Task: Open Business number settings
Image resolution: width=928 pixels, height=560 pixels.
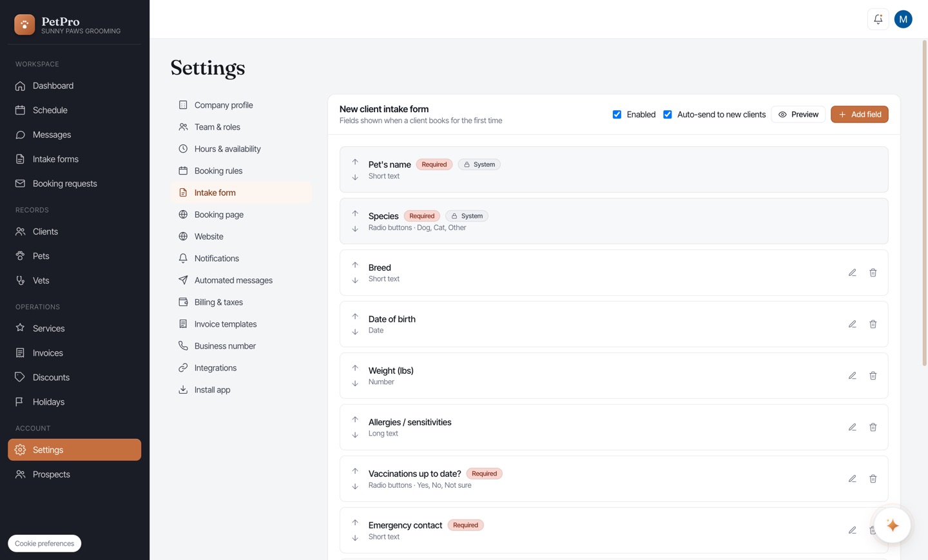Action: 241,346
